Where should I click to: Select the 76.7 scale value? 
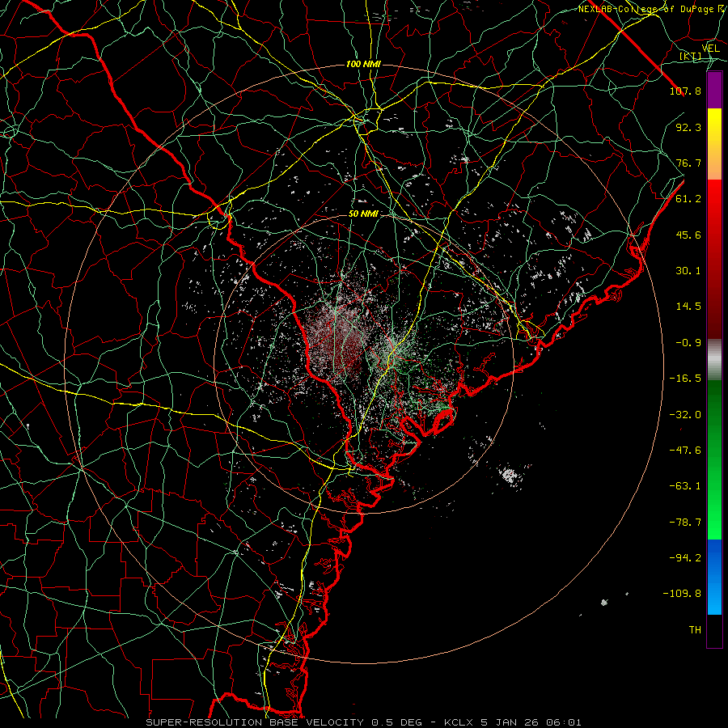tap(688, 163)
